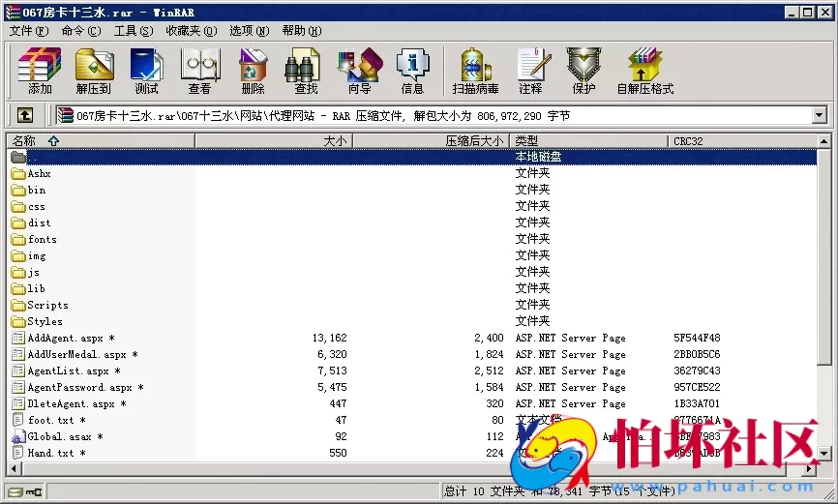Click the 信息 (Info) toolbar icon
The height and width of the screenshot is (504, 838).
412,71
